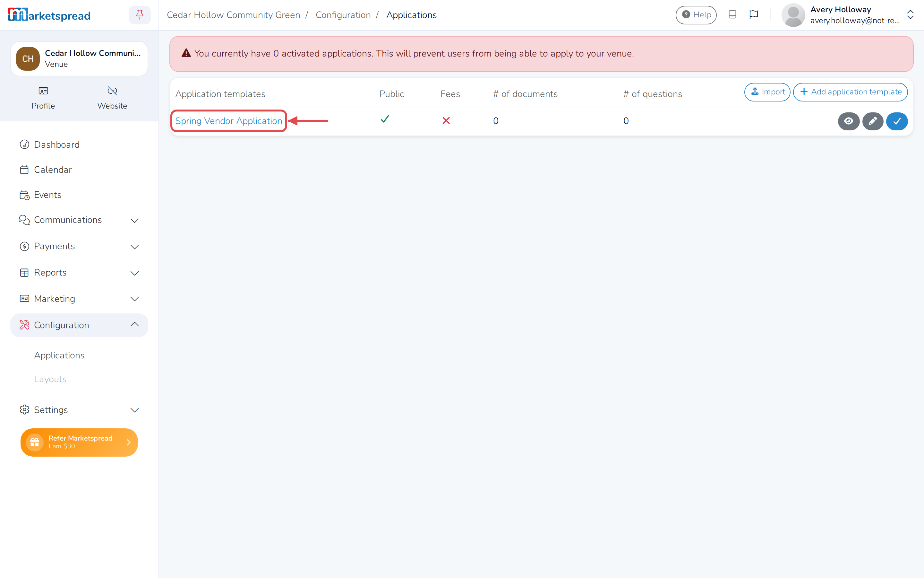Open the documentation book icon in header
924x578 pixels.
(732, 14)
